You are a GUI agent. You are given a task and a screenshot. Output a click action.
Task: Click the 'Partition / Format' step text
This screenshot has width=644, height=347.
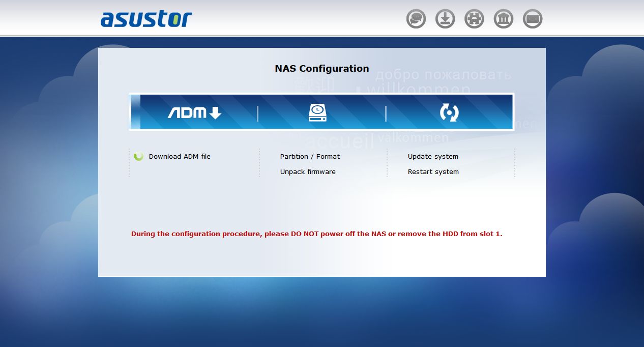310,156
